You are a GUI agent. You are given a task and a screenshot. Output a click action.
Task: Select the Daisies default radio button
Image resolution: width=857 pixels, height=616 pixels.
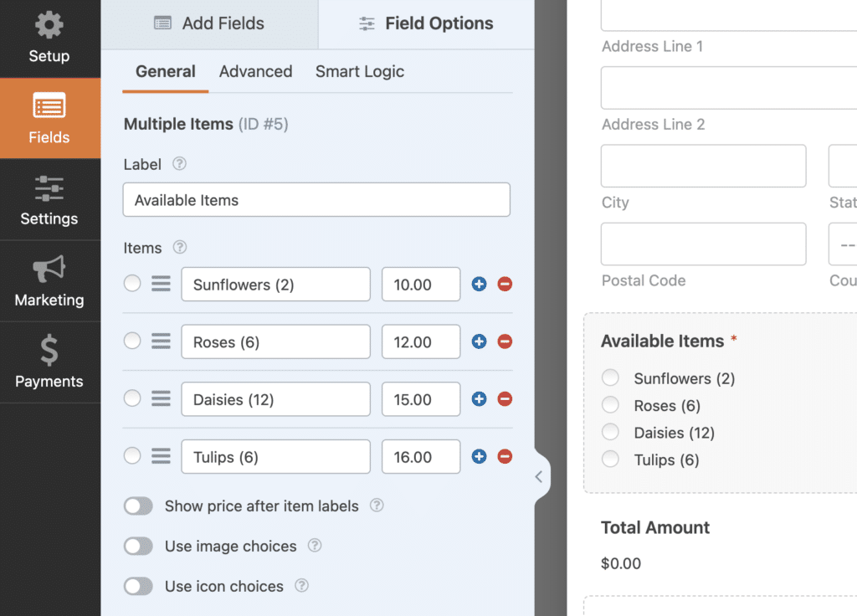[x=131, y=399]
